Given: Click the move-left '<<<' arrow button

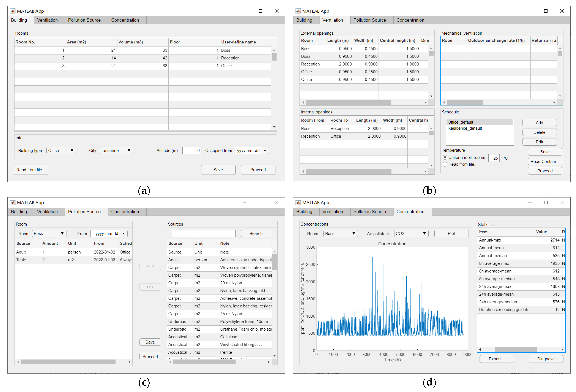Looking at the screenshot, I should (150, 266).
